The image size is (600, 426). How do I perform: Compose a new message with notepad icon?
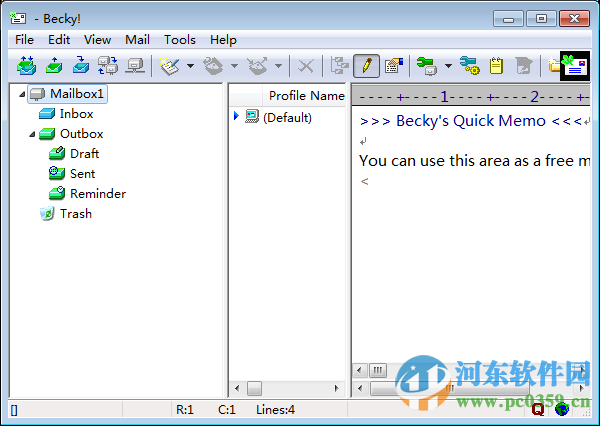click(x=170, y=66)
